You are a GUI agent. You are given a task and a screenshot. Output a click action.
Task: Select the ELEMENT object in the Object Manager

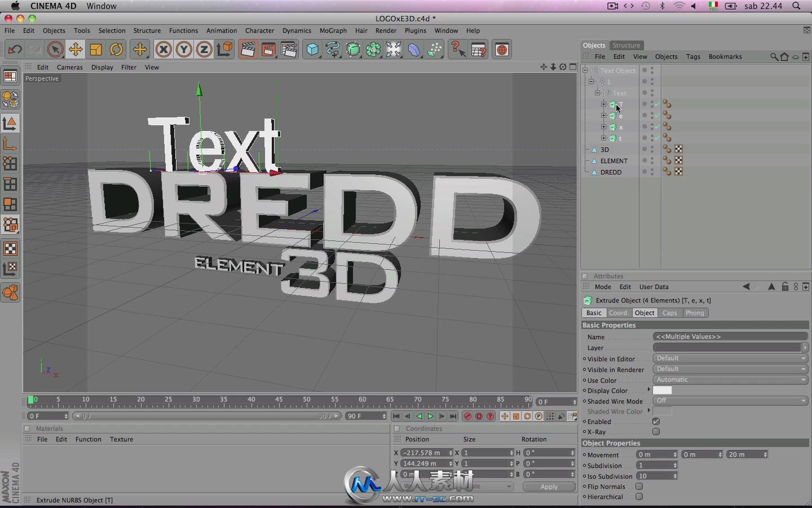614,161
